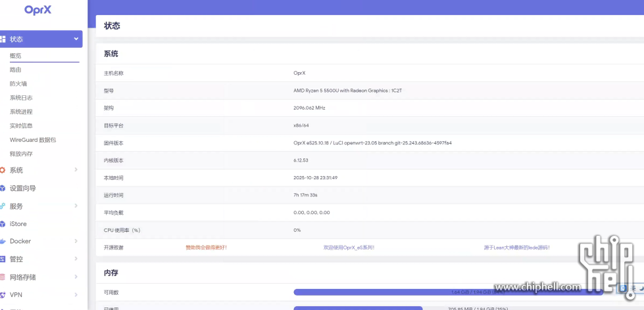The image size is (644, 310).
Task: Click the 可用数 memory progress bar
Action: [447, 292]
